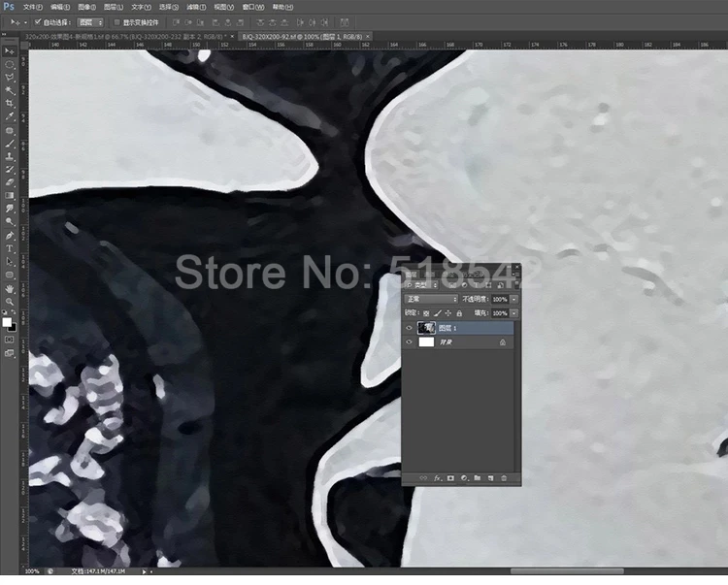This screenshot has width=728, height=585.
Task: Select the Smudge tool
Action: point(10,209)
